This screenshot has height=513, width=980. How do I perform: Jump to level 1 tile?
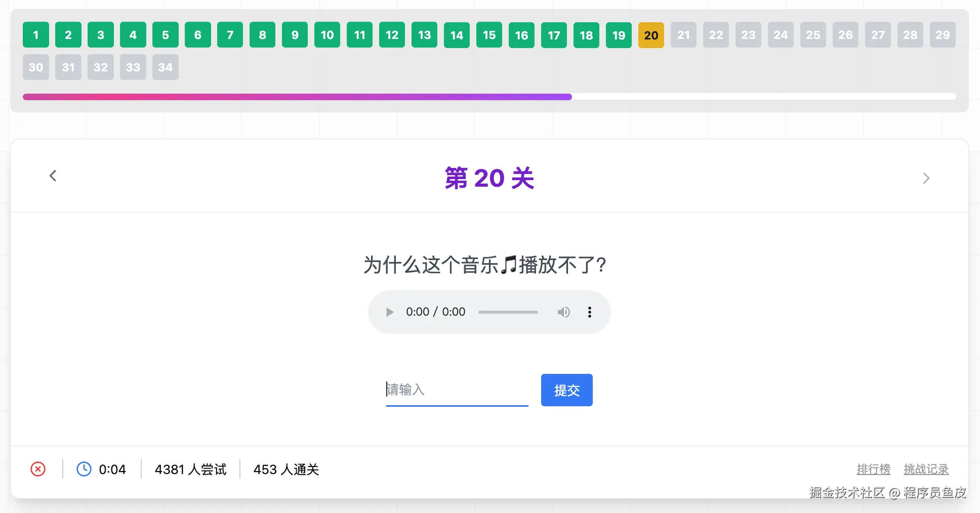36,35
